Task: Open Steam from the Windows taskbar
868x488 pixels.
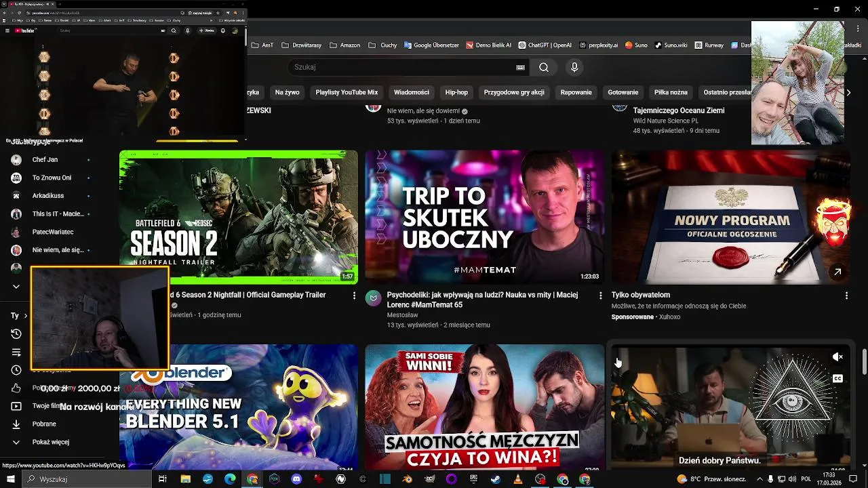Action: 496,479
